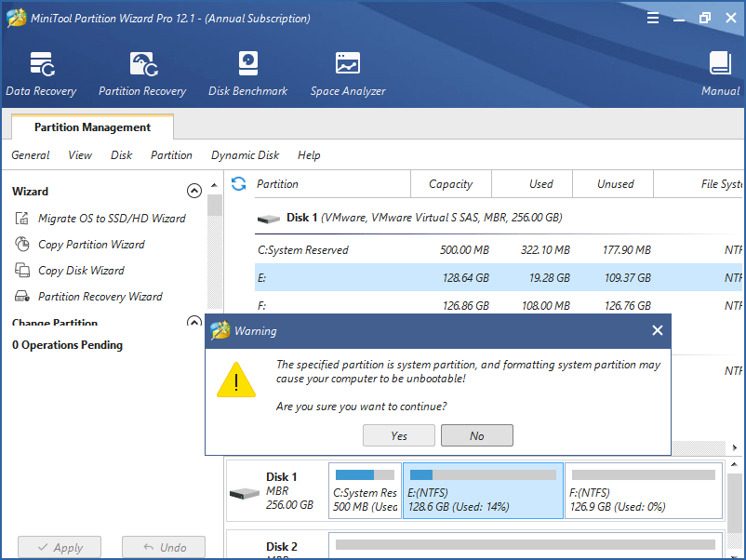
Task: Open the Partition menu
Action: (171, 155)
